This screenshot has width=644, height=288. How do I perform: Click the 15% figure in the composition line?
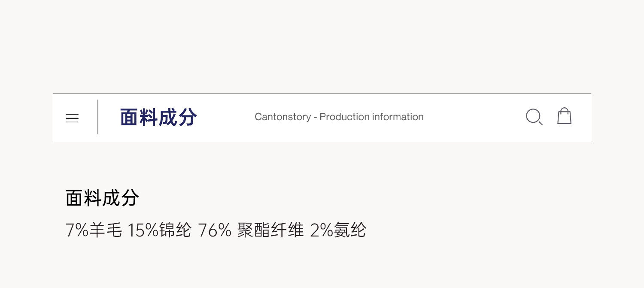pyautogui.click(x=143, y=230)
